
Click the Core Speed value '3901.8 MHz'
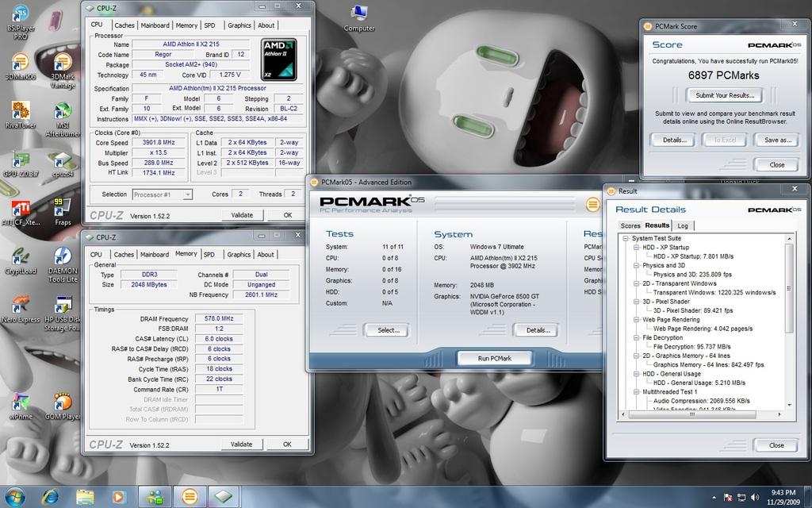[x=158, y=143]
